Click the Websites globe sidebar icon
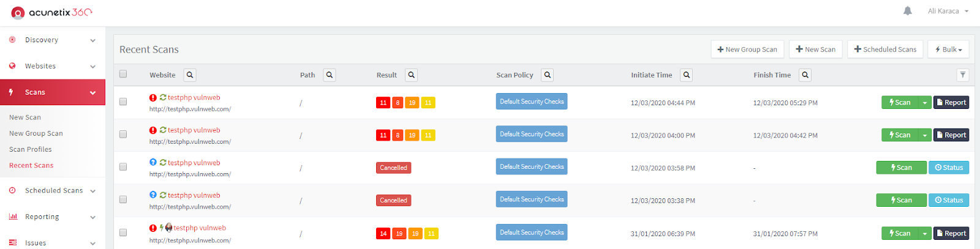 pyautogui.click(x=12, y=66)
